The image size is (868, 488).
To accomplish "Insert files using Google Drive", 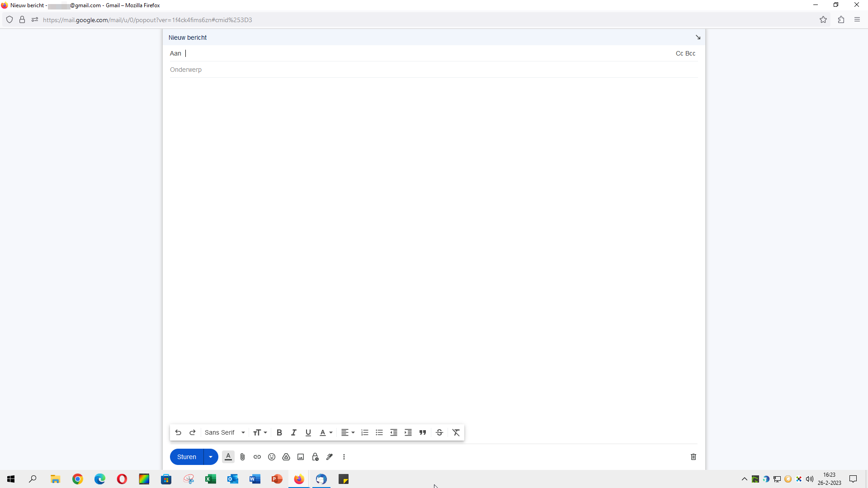I will [x=286, y=457].
